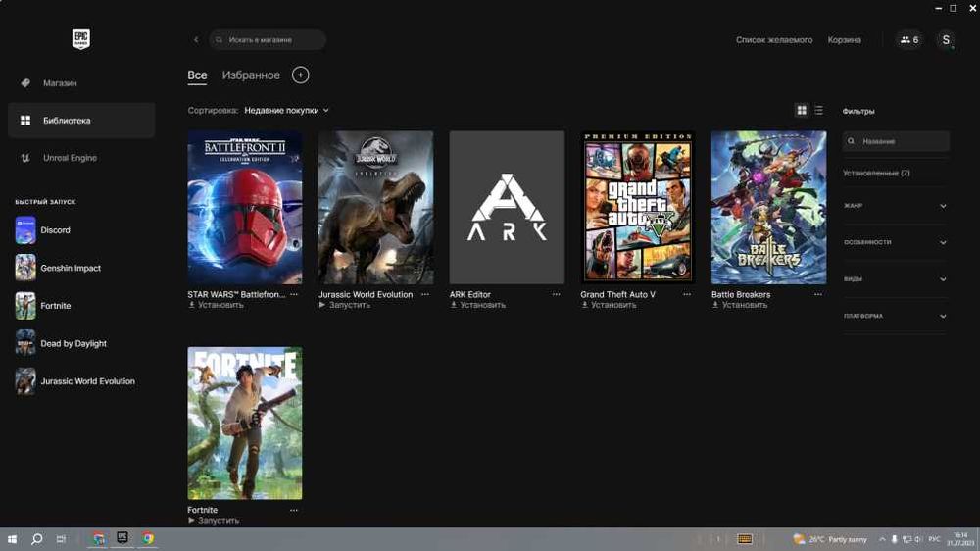Switch to the Избранное tab

[x=251, y=75]
